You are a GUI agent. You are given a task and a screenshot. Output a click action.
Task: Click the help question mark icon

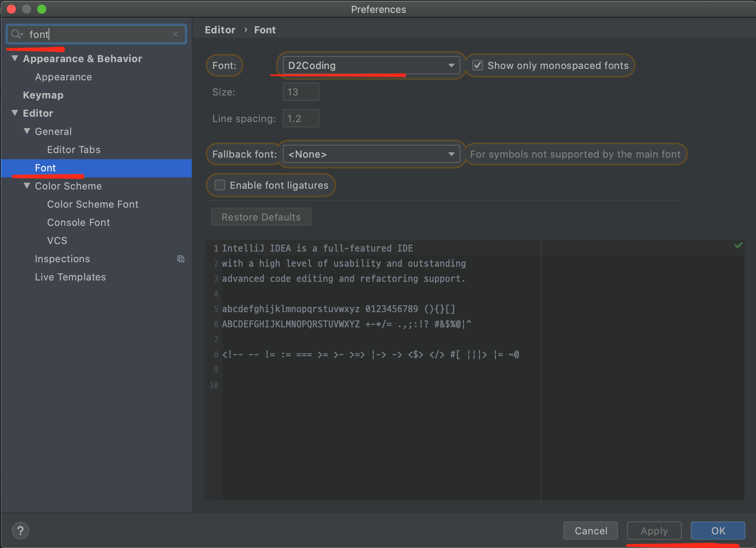click(20, 531)
